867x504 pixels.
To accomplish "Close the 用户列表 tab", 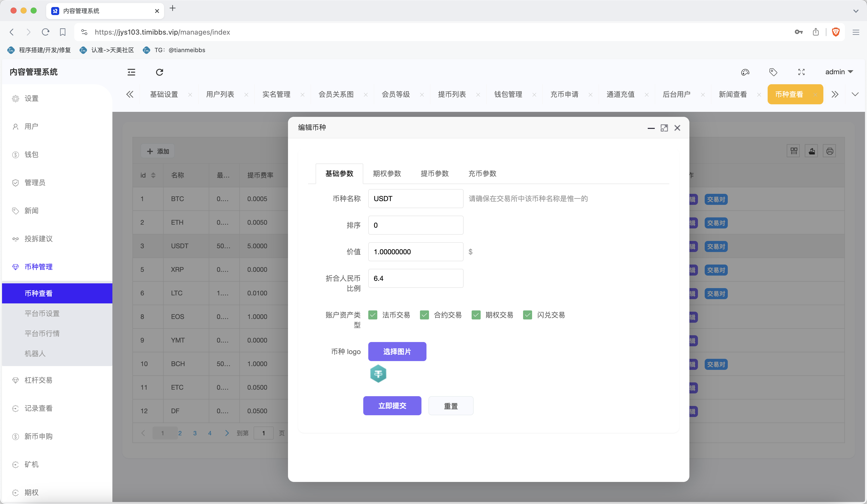I will tap(246, 95).
